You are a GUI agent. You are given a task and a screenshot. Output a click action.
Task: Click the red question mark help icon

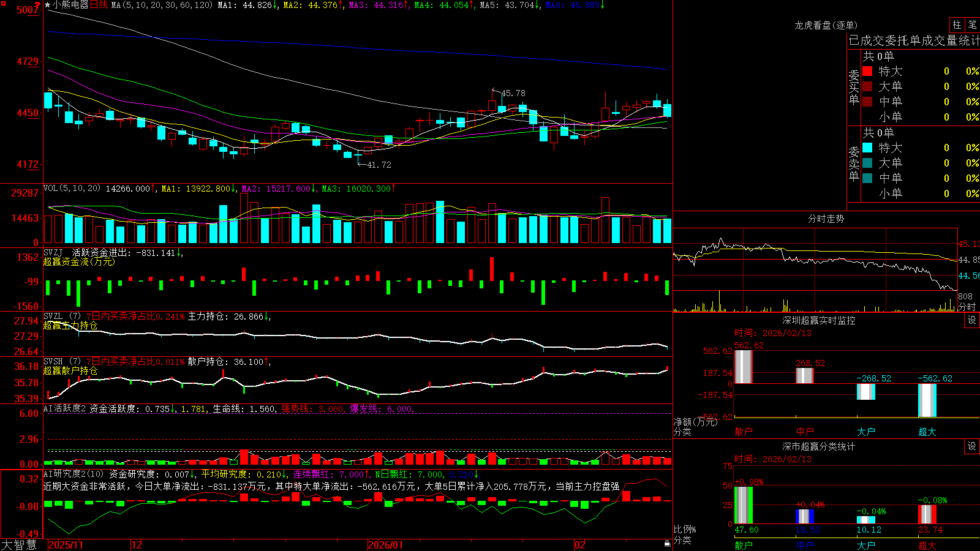coord(38,5)
